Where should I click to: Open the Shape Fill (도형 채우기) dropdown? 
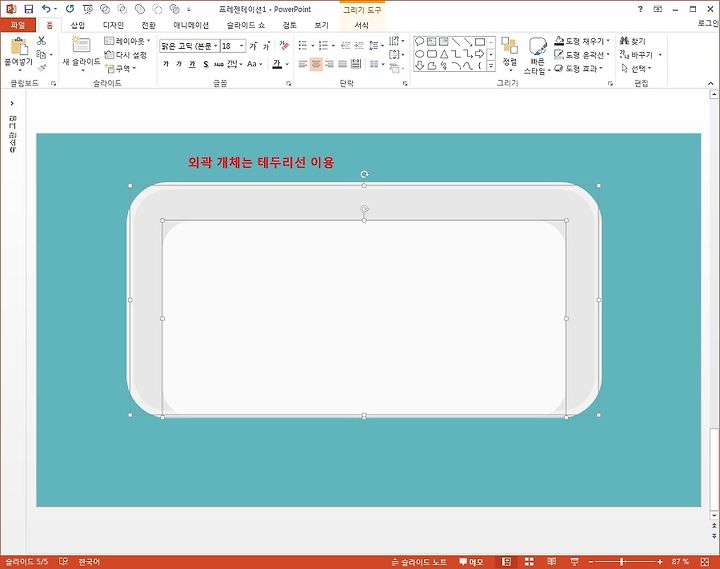pos(582,41)
